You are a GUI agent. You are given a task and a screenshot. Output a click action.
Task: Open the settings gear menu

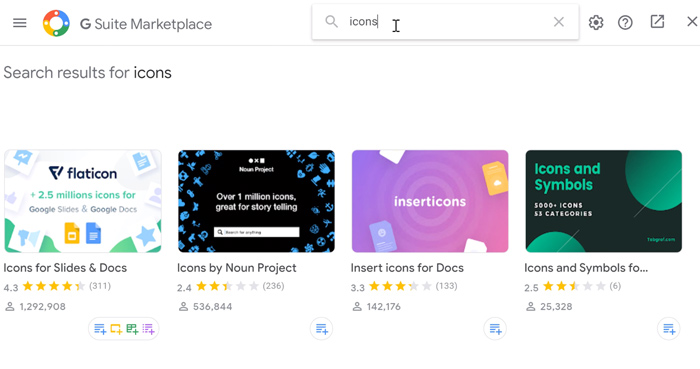coord(596,22)
